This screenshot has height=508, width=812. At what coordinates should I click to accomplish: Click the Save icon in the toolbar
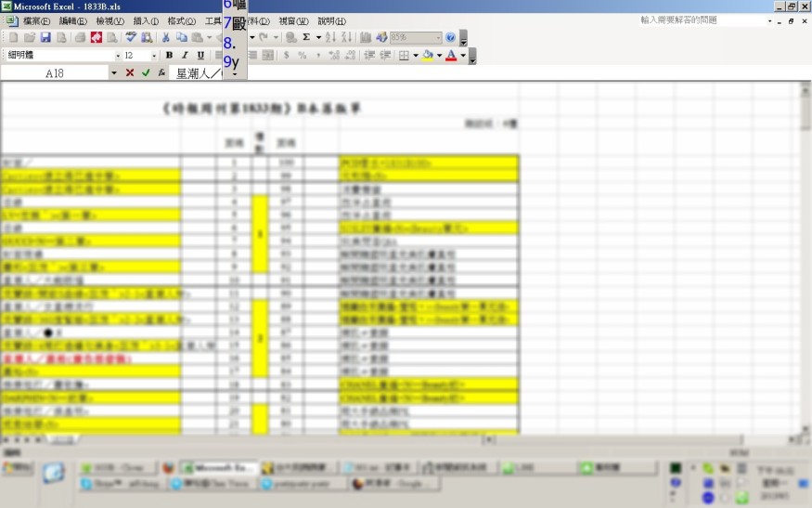45,38
